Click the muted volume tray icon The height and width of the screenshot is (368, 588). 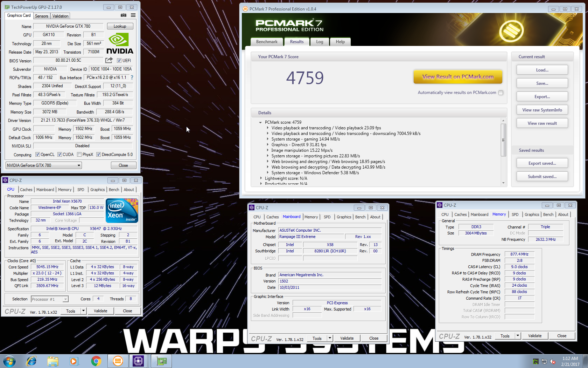click(553, 361)
